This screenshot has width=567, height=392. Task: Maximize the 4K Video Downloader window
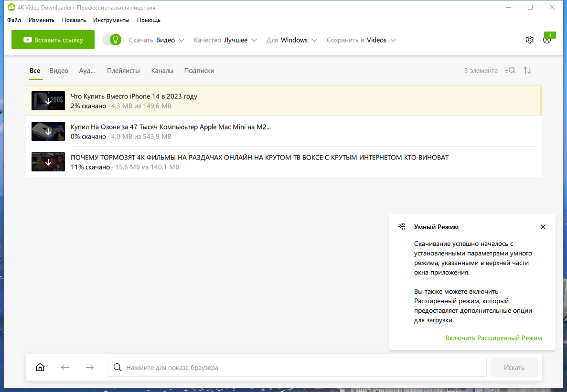[x=530, y=7]
